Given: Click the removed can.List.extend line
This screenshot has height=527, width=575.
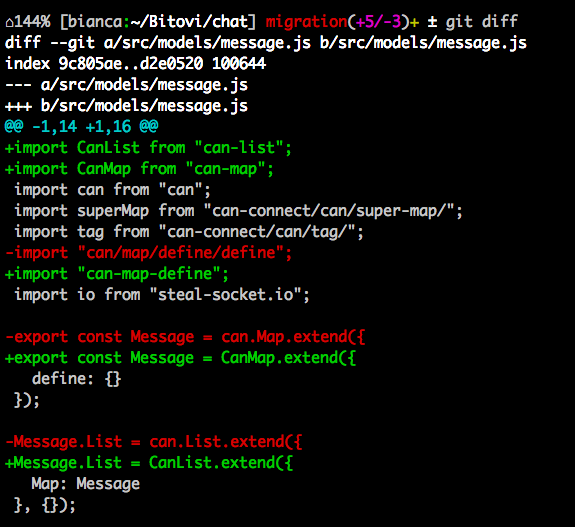Looking at the screenshot, I should [x=154, y=442].
